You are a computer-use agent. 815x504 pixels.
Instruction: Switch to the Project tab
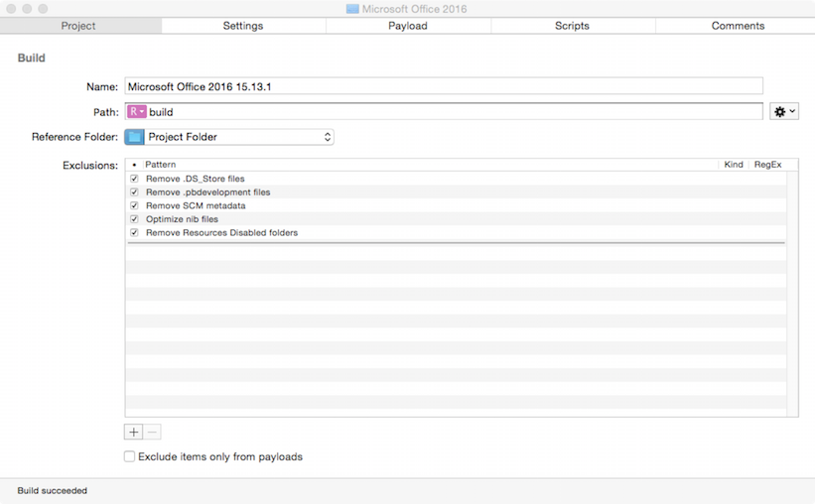coord(80,26)
